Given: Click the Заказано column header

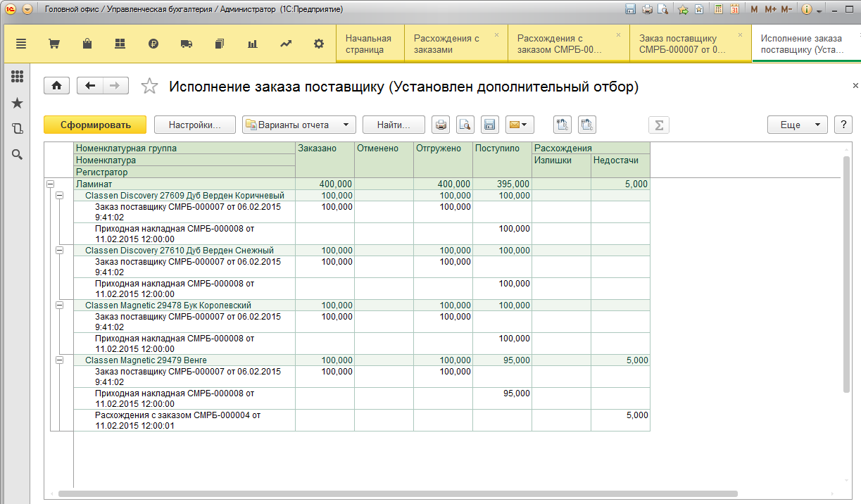Looking at the screenshot, I should coord(325,160).
